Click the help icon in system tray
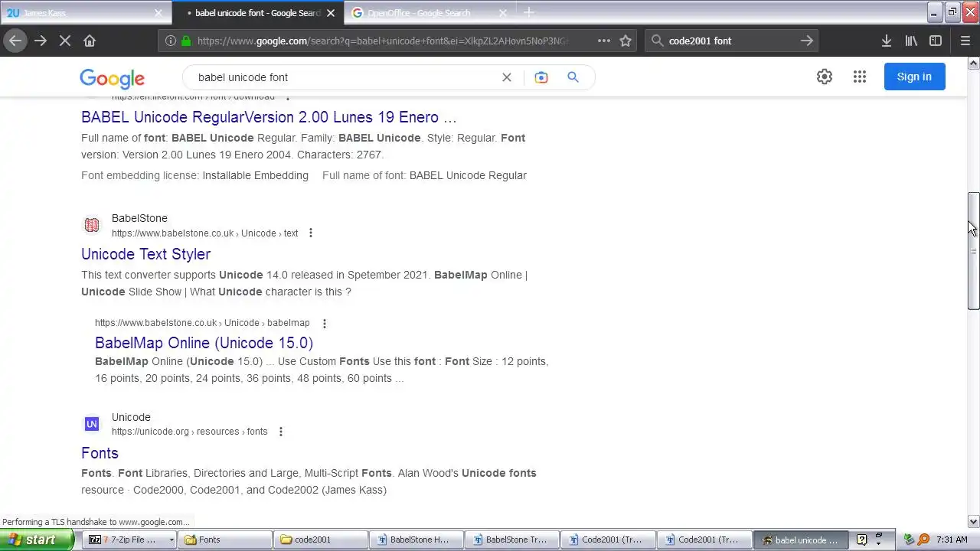This screenshot has width=980, height=551. pos(861,540)
